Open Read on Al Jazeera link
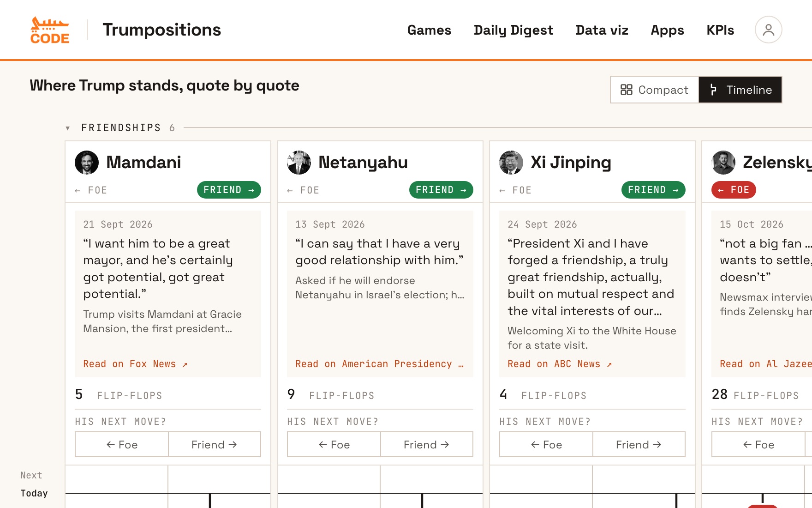 click(766, 364)
